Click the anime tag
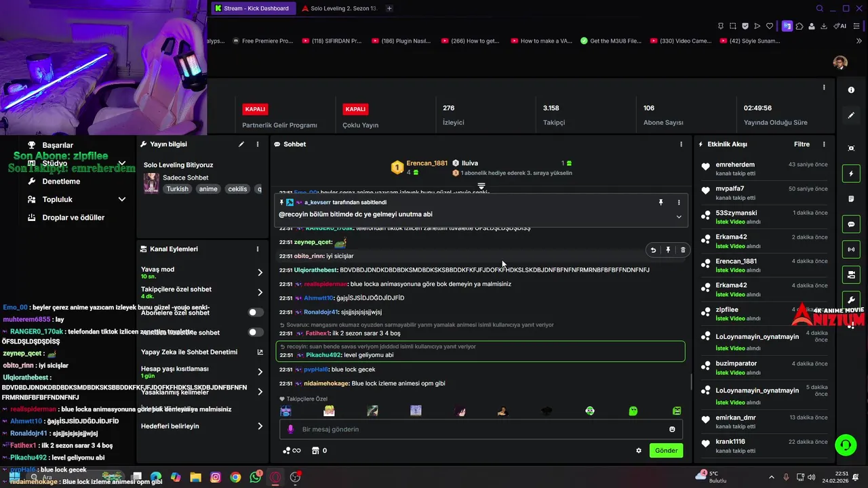Screen dimensions: 868x488 [x=208, y=189]
